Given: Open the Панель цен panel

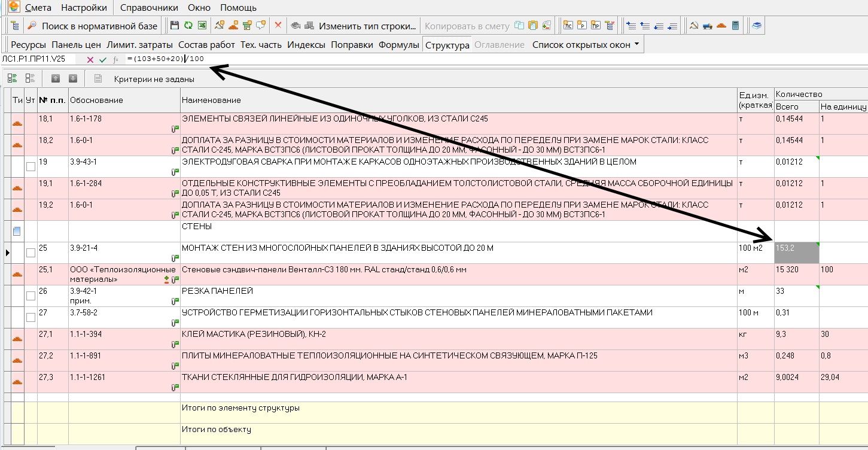Looking at the screenshot, I should (76, 45).
